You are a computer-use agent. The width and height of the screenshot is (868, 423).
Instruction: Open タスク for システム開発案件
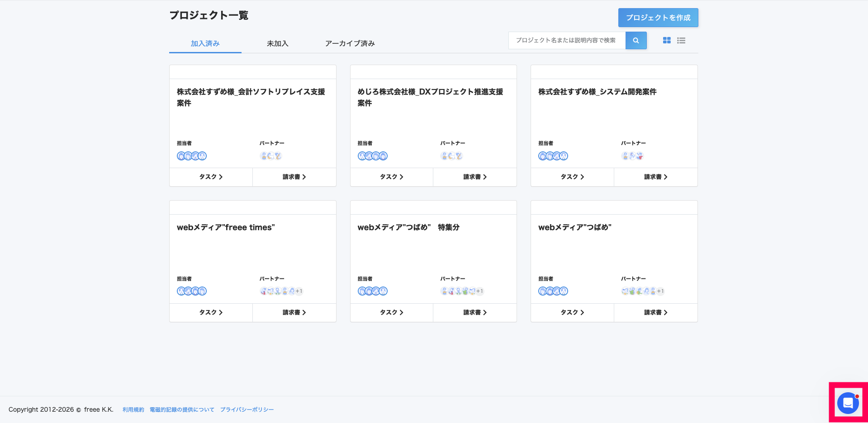(572, 177)
